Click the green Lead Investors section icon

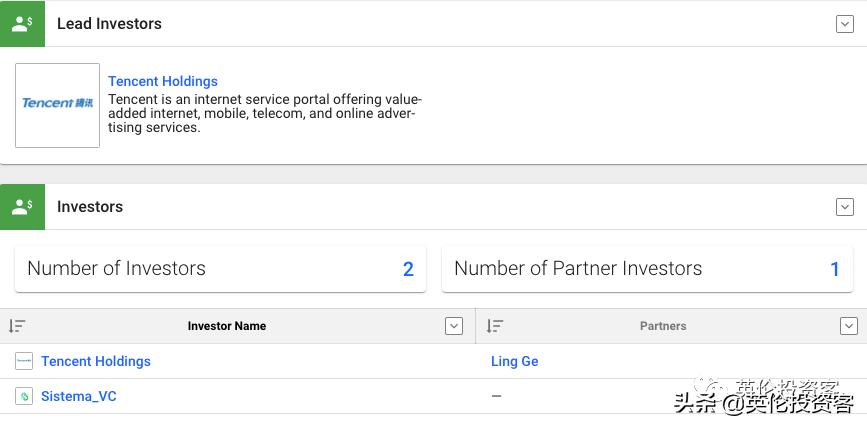(x=22, y=23)
